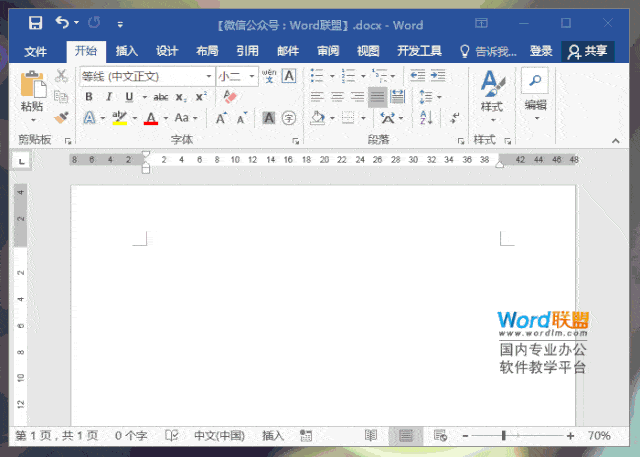Click the Save icon in quick access toolbar
Image resolution: width=640 pixels, height=457 pixels.
tap(36, 23)
